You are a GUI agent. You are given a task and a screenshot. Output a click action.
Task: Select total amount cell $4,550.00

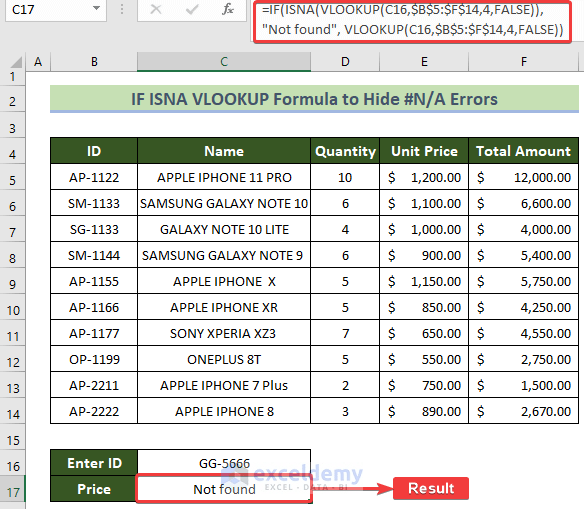[523, 333]
